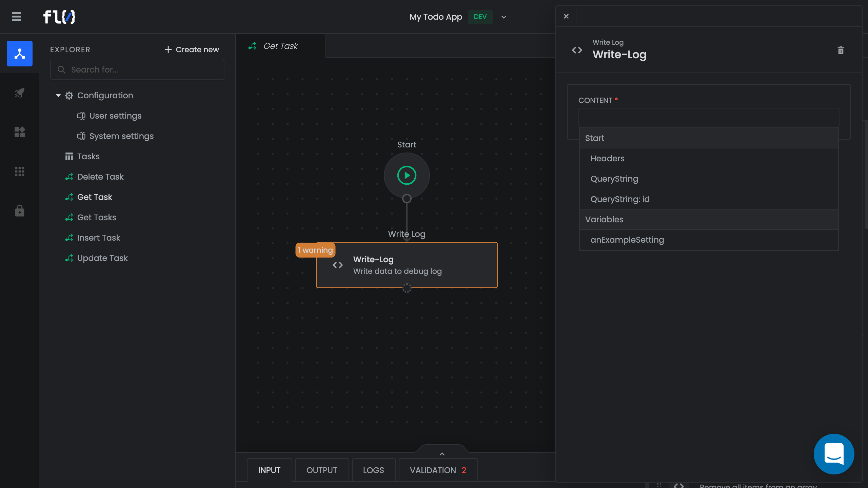Choose QueryString: id from the suggestion list
This screenshot has width=868, height=488.
tap(620, 199)
